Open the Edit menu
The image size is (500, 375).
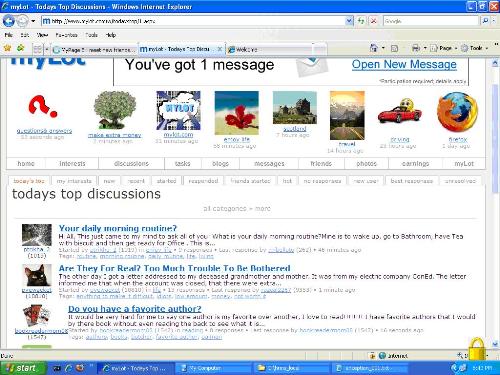[25, 35]
